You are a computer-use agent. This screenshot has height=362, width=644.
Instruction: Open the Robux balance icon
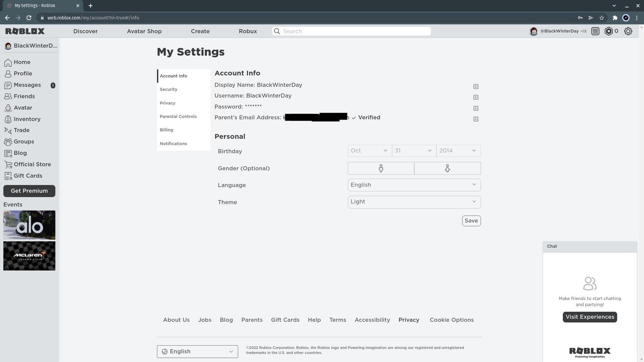[608, 31]
